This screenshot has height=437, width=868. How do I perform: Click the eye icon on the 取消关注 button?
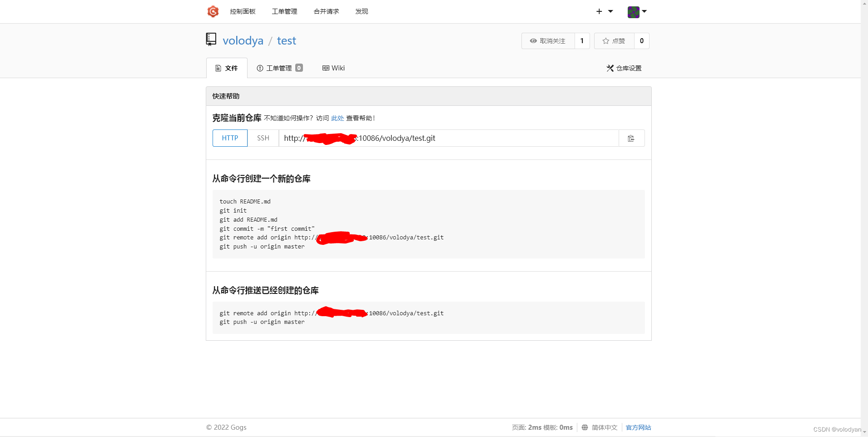click(533, 41)
